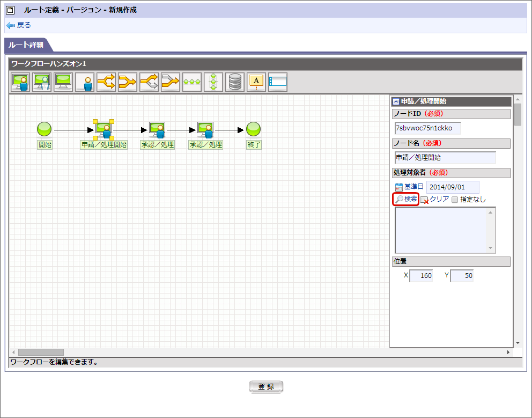532x418 pixels.
Task: Open the ルート詳細 tab
Action: click(x=26, y=45)
